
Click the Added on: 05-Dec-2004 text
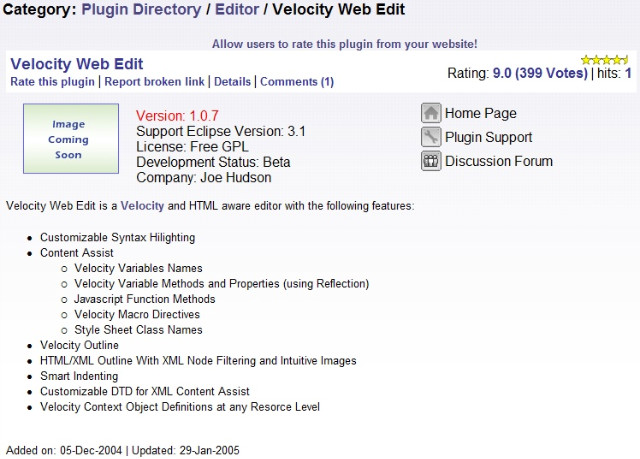point(64,450)
